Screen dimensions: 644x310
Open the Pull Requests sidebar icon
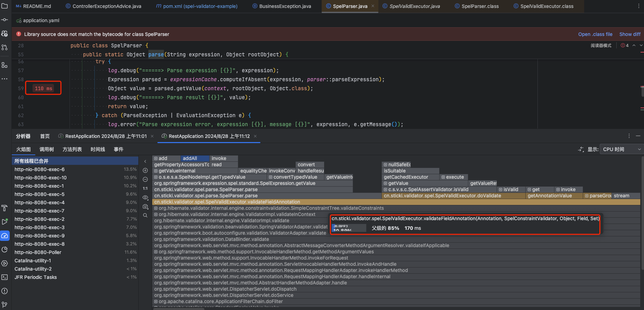coord(4,47)
